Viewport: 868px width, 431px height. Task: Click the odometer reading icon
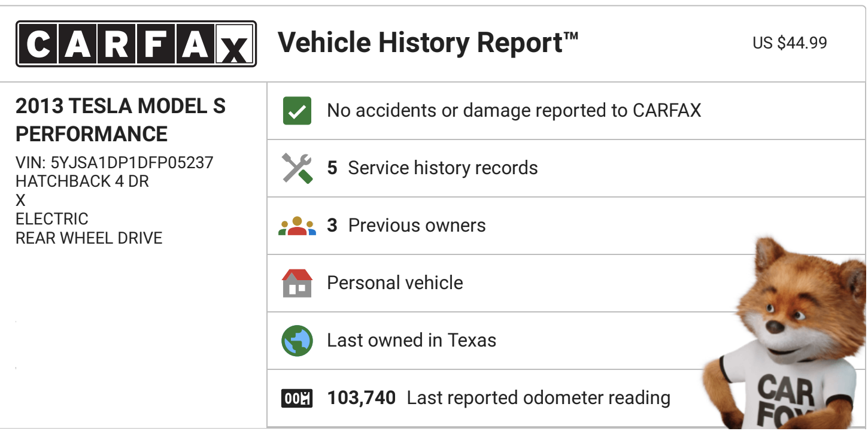click(x=297, y=398)
